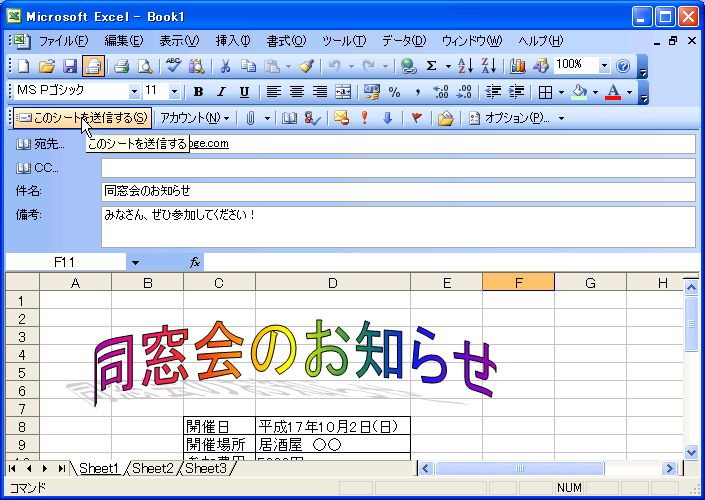Sort ascending A to Z
705x500 pixels.
tap(465, 66)
